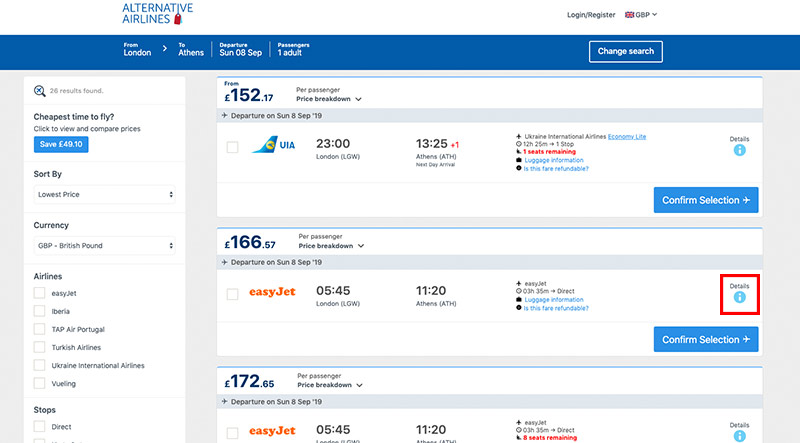800x443 pixels.
Task: Confirm Selection for the UIA flight
Action: tap(706, 200)
